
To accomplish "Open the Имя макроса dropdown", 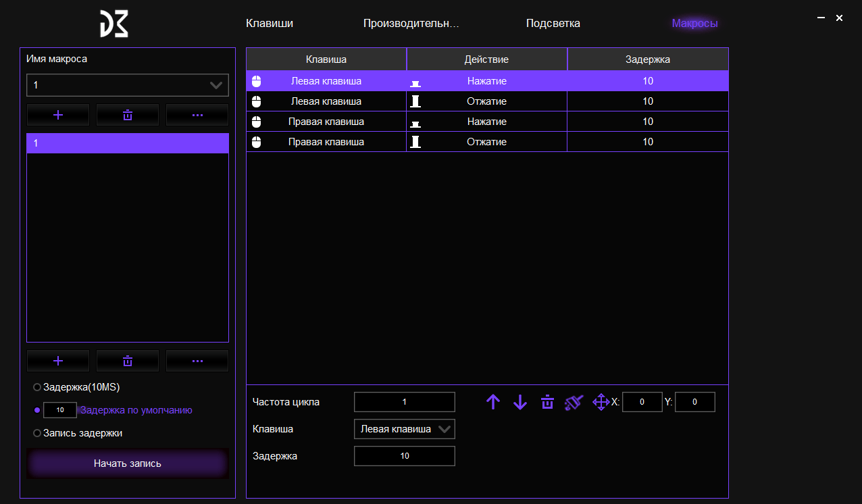I will click(128, 85).
